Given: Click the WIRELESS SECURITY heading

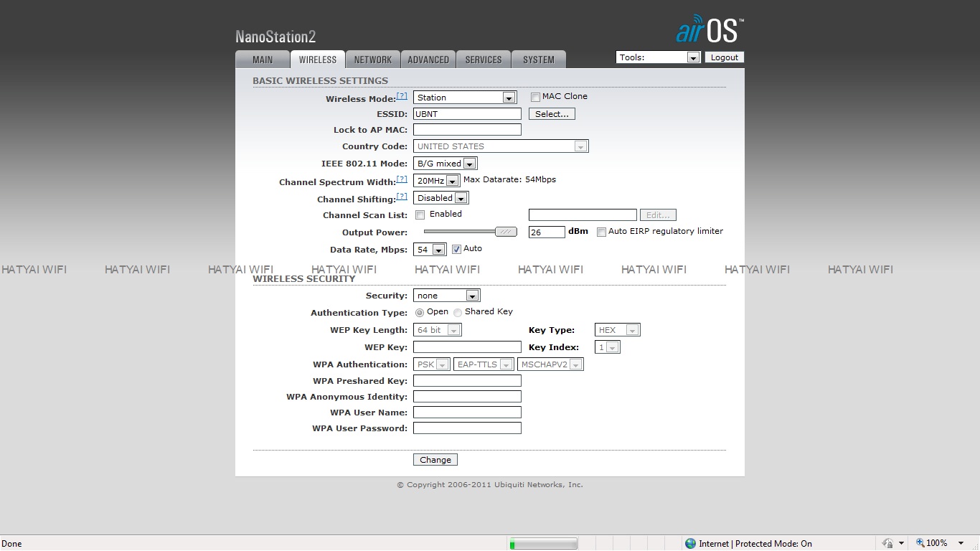Looking at the screenshot, I should pos(304,278).
